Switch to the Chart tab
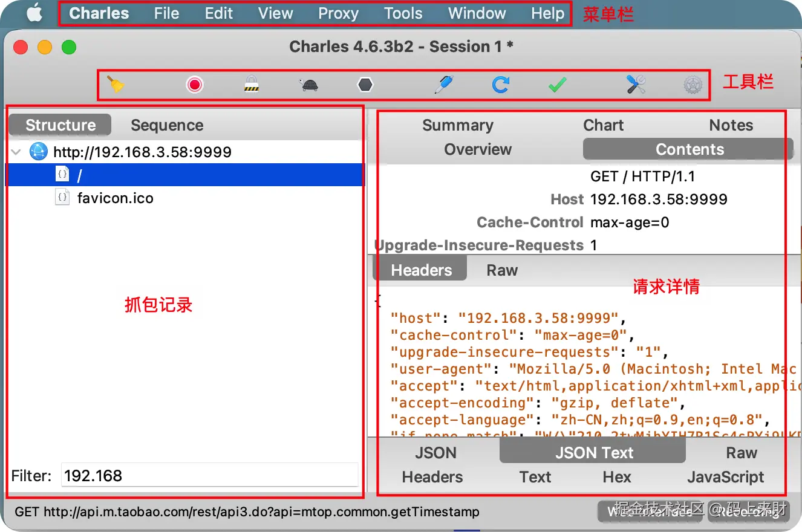The width and height of the screenshot is (802, 532). pyautogui.click(x=603, y=125)
